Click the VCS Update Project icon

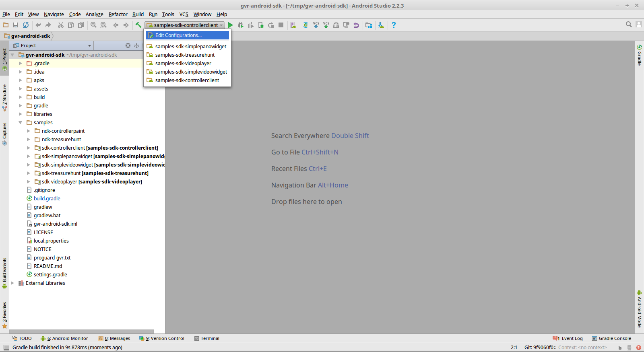click(316, 25)
